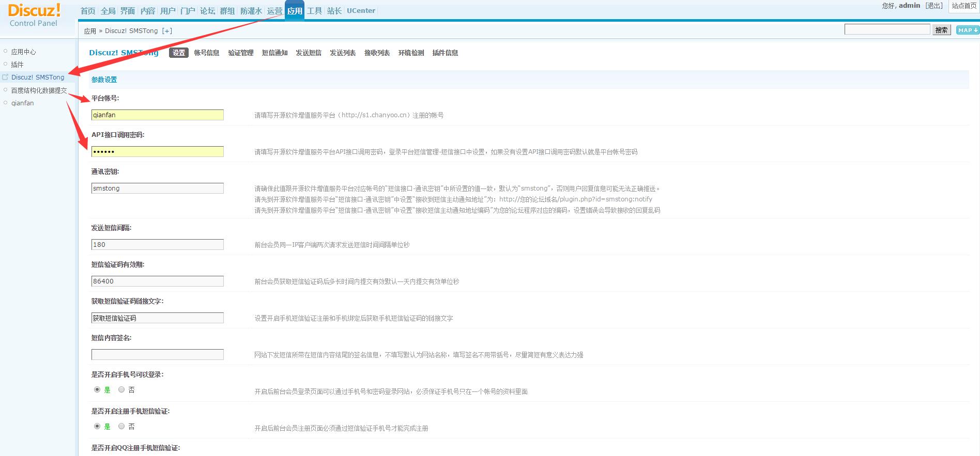This screenshot has width=980, height=456.
Task: Open qianfan in the sidebar
Action: [x=22, y=103]
